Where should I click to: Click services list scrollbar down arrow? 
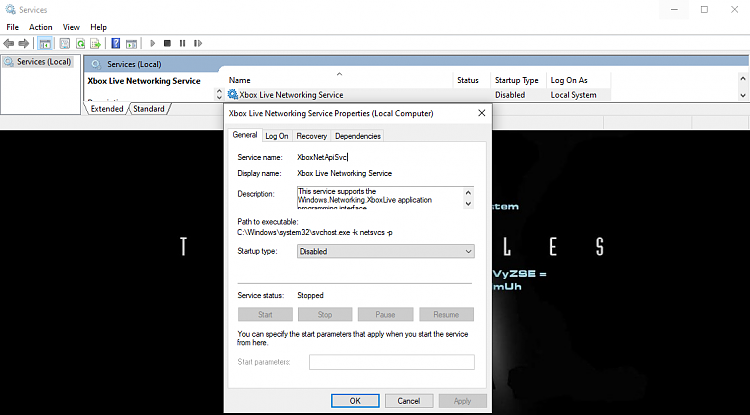743,95
